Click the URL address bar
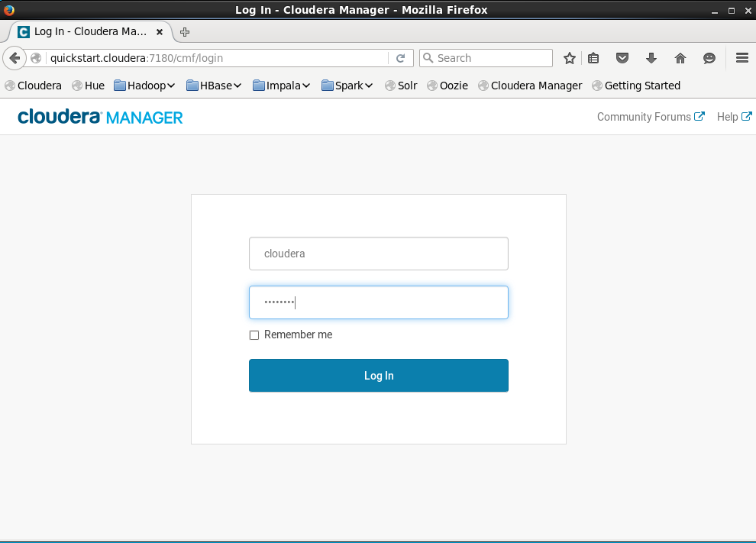Screen dimensions: 756x543 [217, 58]
